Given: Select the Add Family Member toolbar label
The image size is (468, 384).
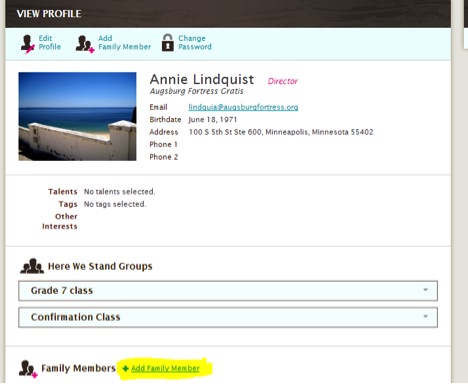Looking at the screenshot, I should tap(124, 42).
